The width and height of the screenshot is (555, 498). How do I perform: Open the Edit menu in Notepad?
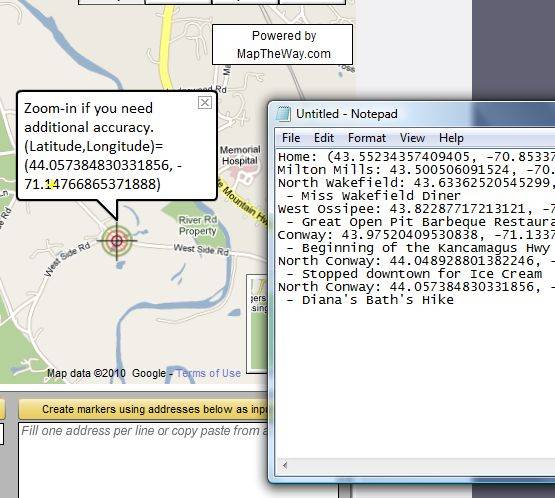[x=324, y=138]
